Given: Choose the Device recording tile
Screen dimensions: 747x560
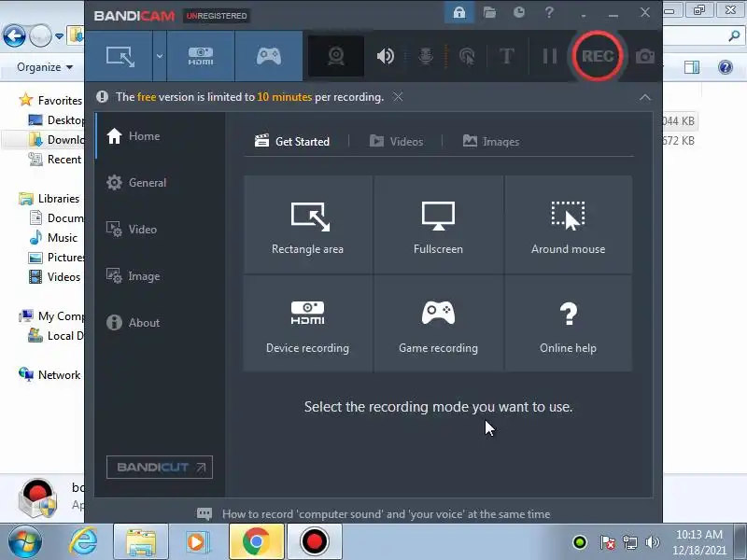Looking at the screenshot, I should 308,323.
